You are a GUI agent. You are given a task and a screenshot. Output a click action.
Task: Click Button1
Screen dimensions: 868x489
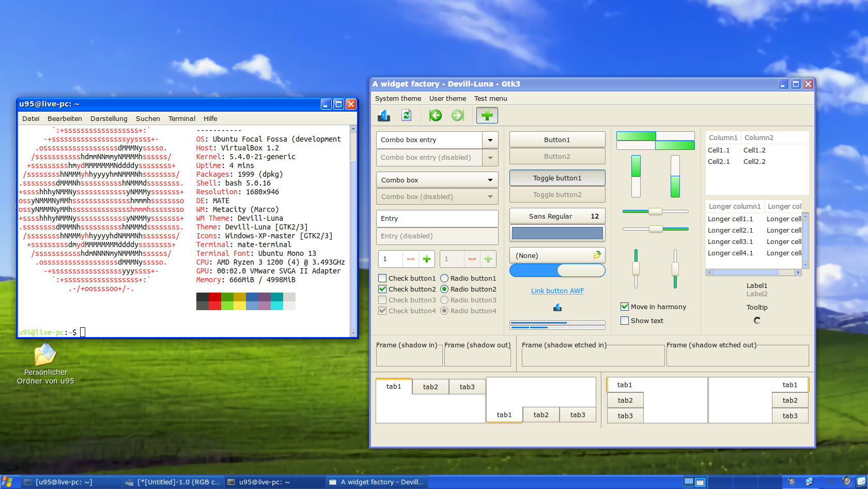[557, 140]
